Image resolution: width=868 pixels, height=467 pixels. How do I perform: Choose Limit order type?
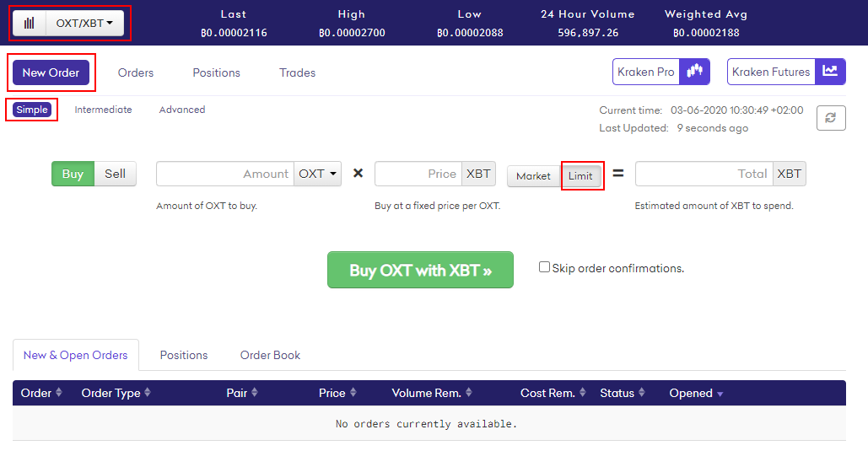tap(580, 176)
